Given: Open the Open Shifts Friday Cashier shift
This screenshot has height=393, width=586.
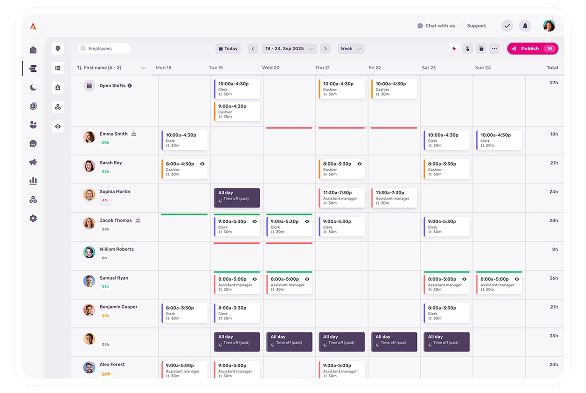Looking at the screenshot, I should coord(394,89).
